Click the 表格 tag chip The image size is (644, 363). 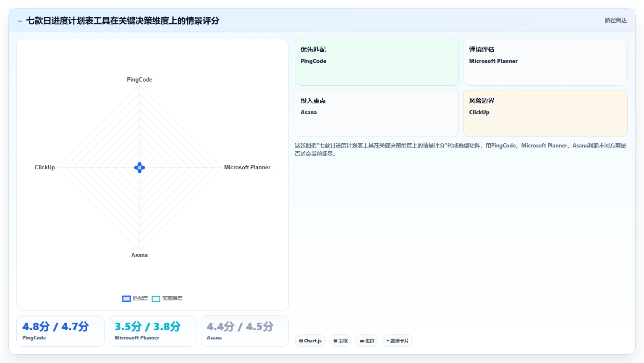pos(340,341)
